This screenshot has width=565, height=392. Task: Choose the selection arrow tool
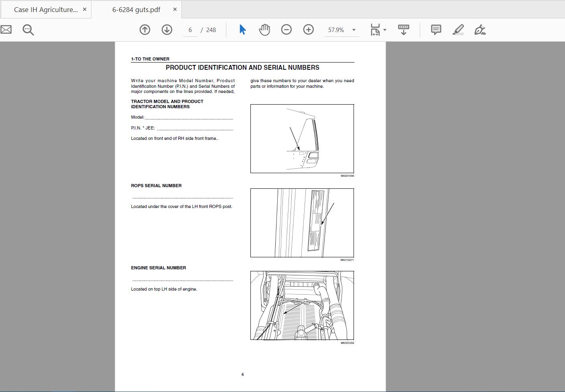pos(242,30)
